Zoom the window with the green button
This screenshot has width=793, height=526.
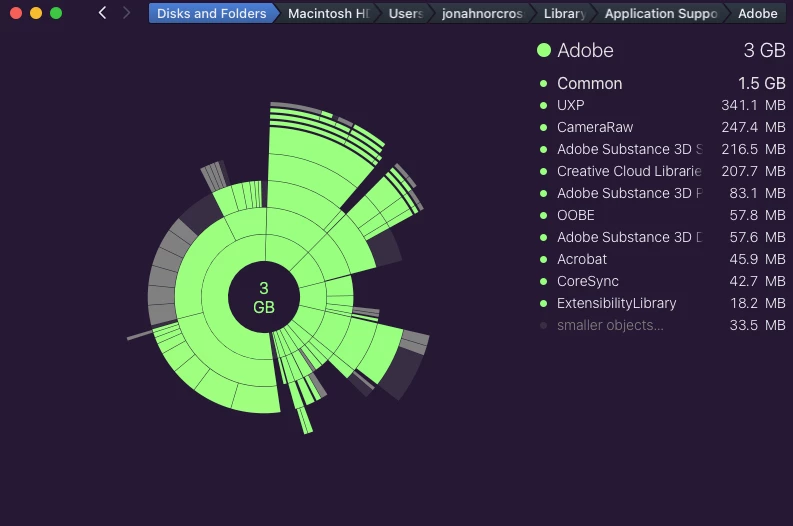(x=56, y=13)
